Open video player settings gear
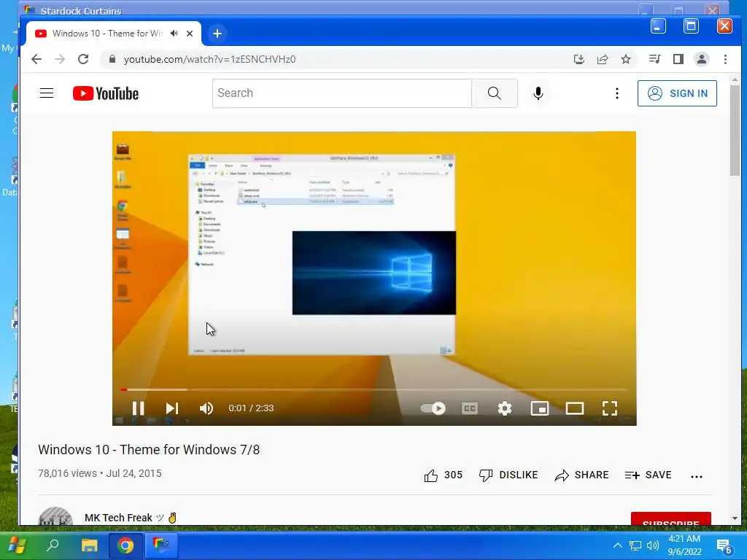Screen dimensions: 747x560 [505, 408]
